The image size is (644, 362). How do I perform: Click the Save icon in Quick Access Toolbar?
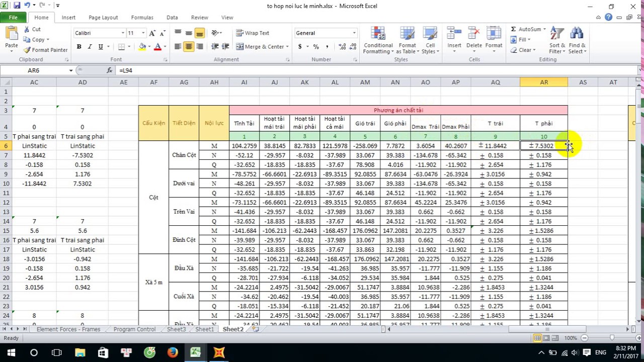[17, 6]
